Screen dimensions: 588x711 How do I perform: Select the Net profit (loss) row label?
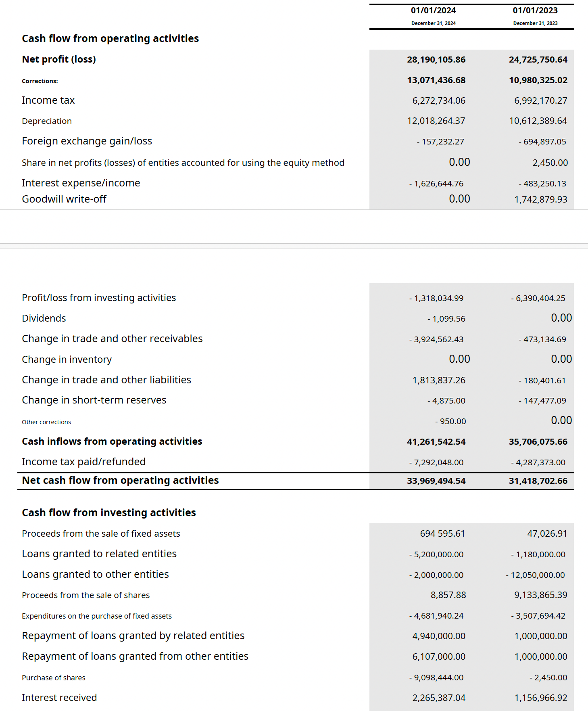point(59,59)
